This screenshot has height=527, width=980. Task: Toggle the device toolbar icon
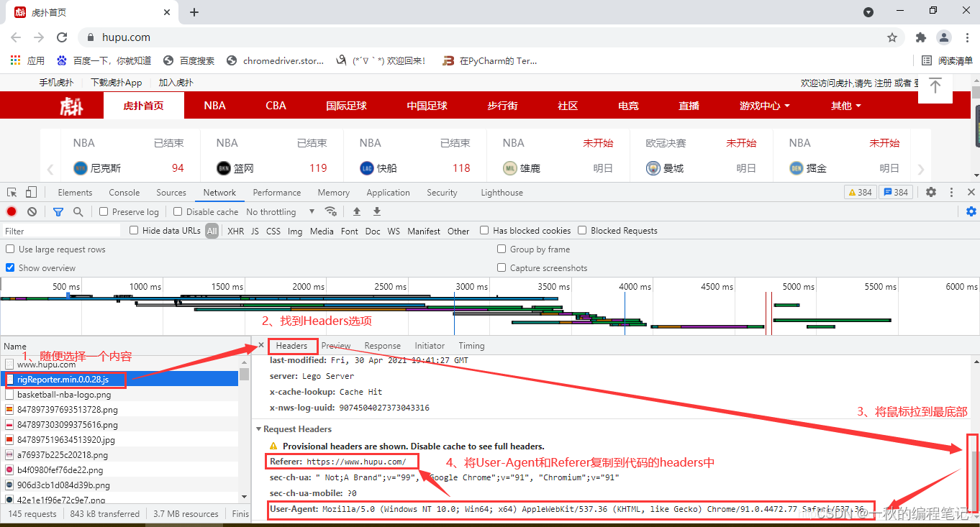31,192
